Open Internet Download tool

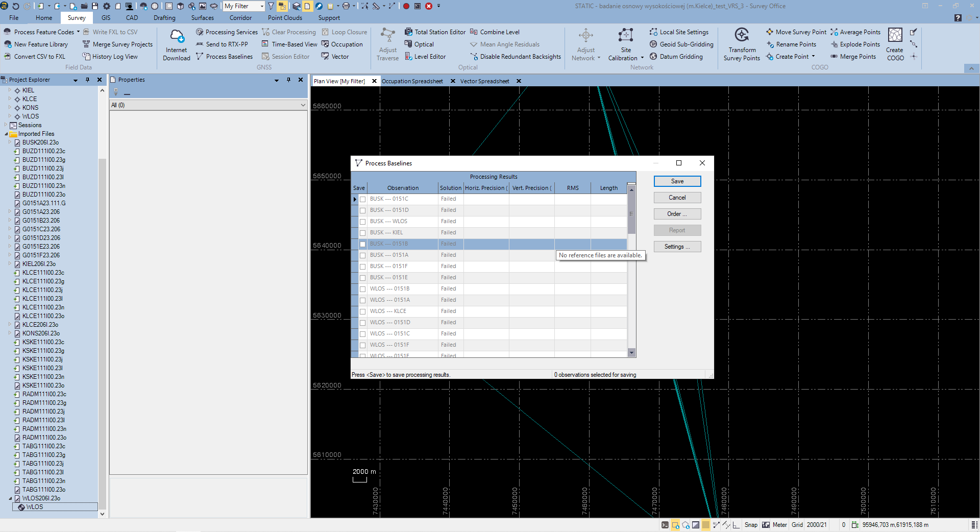pos(177,44)
